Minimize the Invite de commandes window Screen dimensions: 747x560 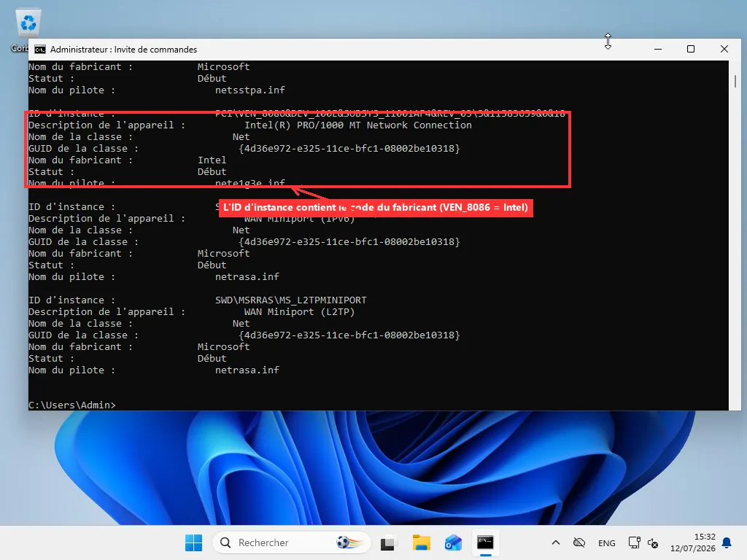click(658, 49)
